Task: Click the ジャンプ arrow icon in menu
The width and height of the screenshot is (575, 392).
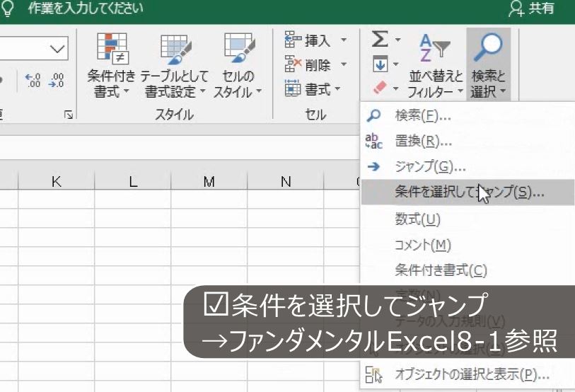Action: (373, 167)
